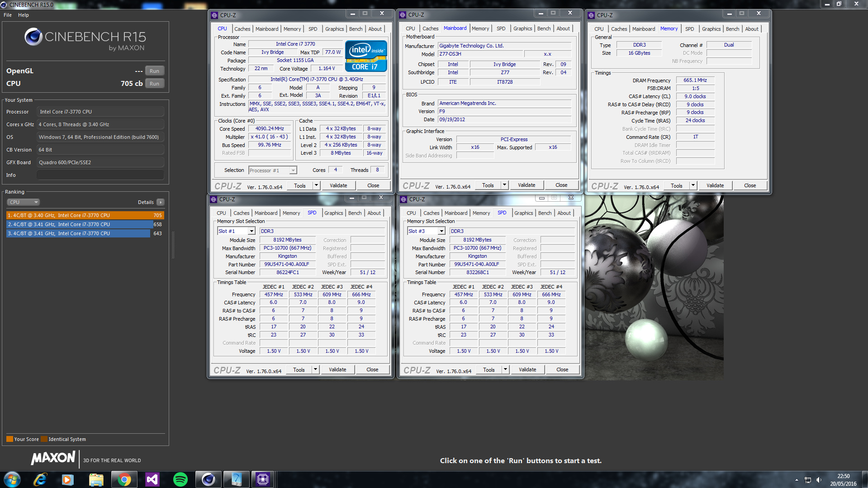Click the CPU-Z title icon of the CPU window
The height and width of the screenshot is (488, 868).
214,15
